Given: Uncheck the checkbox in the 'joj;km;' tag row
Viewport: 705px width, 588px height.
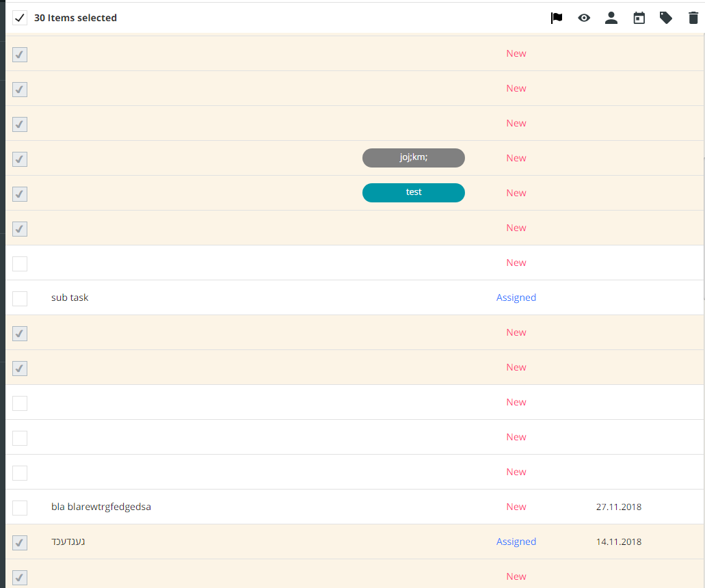Looking at the screenshot, I should click(x=20, y=159).
